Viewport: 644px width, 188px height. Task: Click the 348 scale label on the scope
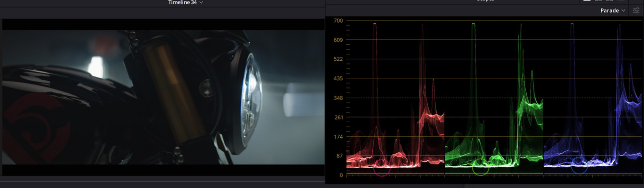[x=338, y=98]
